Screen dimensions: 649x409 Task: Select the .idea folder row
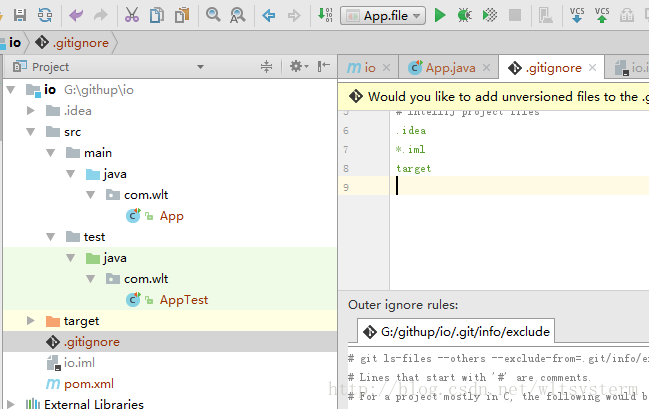170,111
